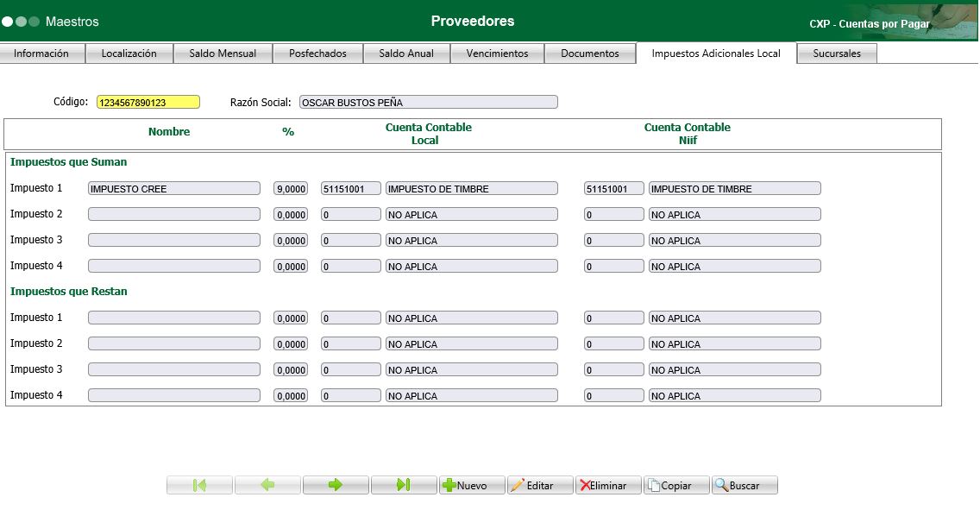Open the Saldo Mensual tab
The height and width of the screenshot is (510, 980).
pos(223,54)
